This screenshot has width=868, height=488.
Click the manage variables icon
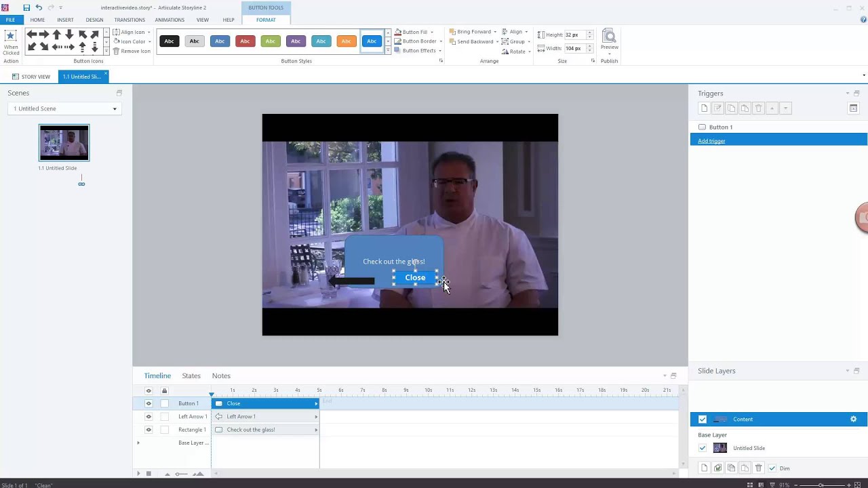pyautogui.click(x=853, y=108)
